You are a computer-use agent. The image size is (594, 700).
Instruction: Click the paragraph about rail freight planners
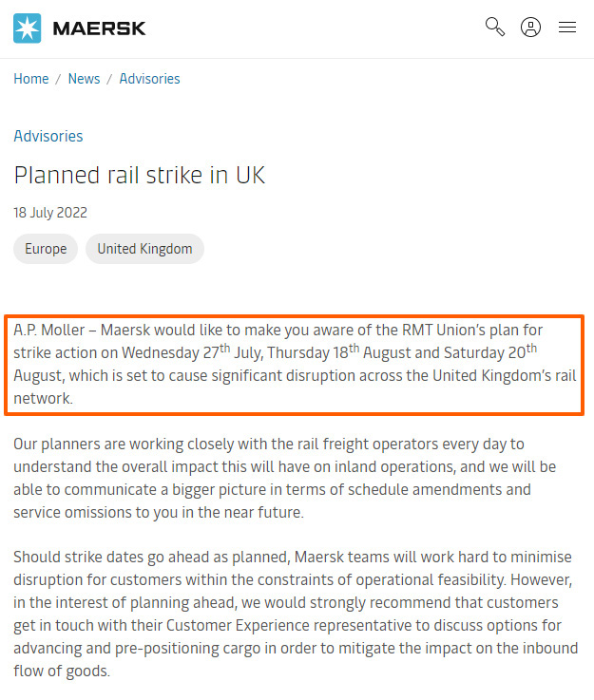(x=284, y=478)
